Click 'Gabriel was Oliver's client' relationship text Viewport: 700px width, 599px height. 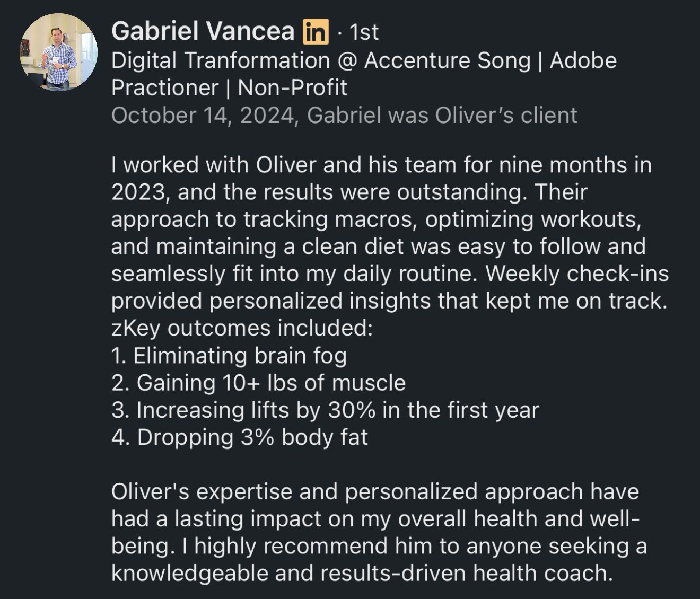click(442, 116)
